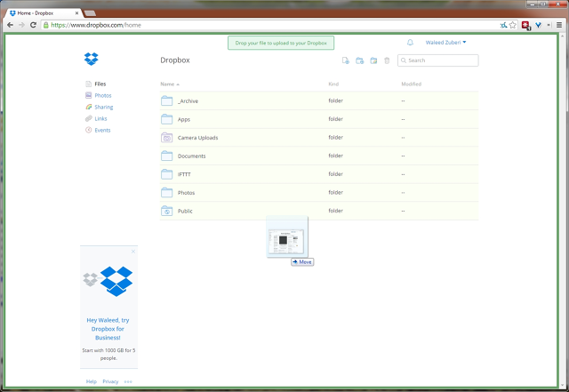Click the Help link in the footer
The height and width of the screenshot is (392, 569).
tap(91, 381)
